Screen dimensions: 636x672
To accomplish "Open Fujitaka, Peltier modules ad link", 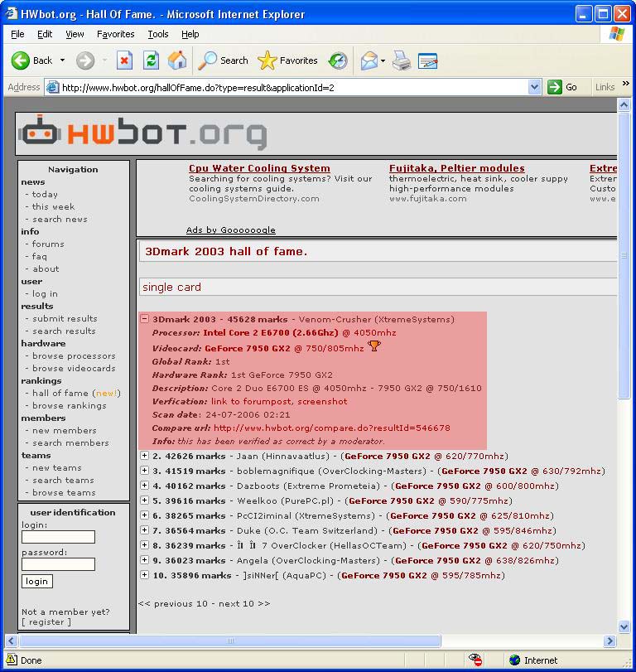I will [457, 168].
